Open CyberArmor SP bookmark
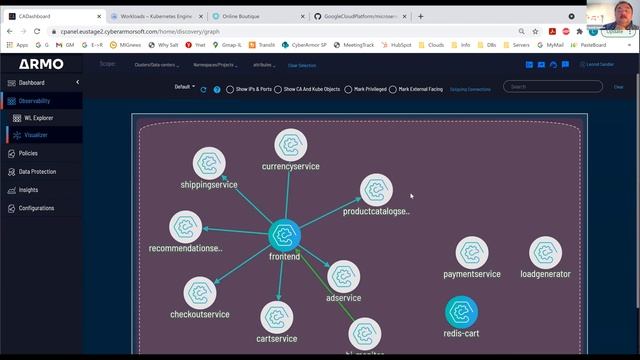Viewport: 640px width, 360px height. (304, 45)
